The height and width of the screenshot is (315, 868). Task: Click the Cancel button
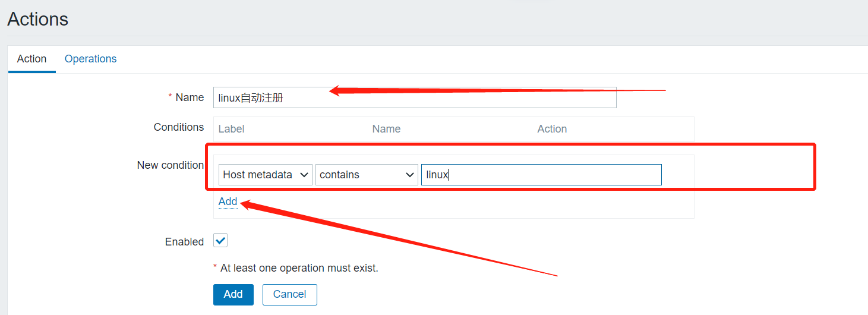pyautogui.click(x=289, y=294)
